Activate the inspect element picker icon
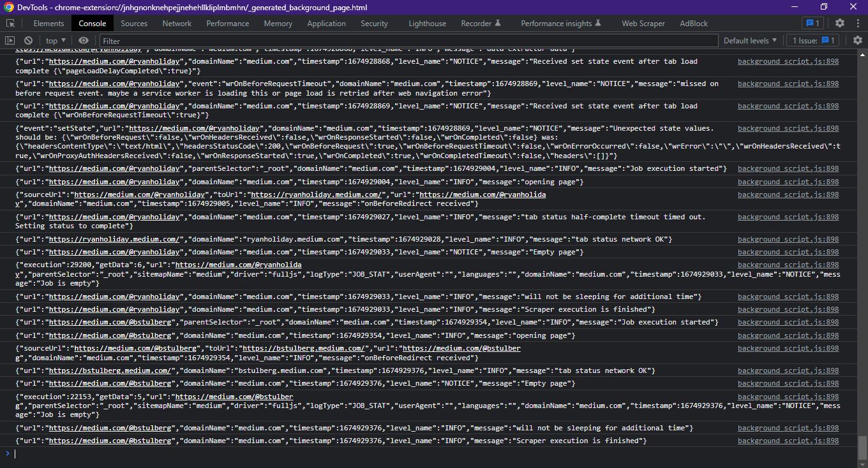The image size is (868, 468). [x=11, y=23]
